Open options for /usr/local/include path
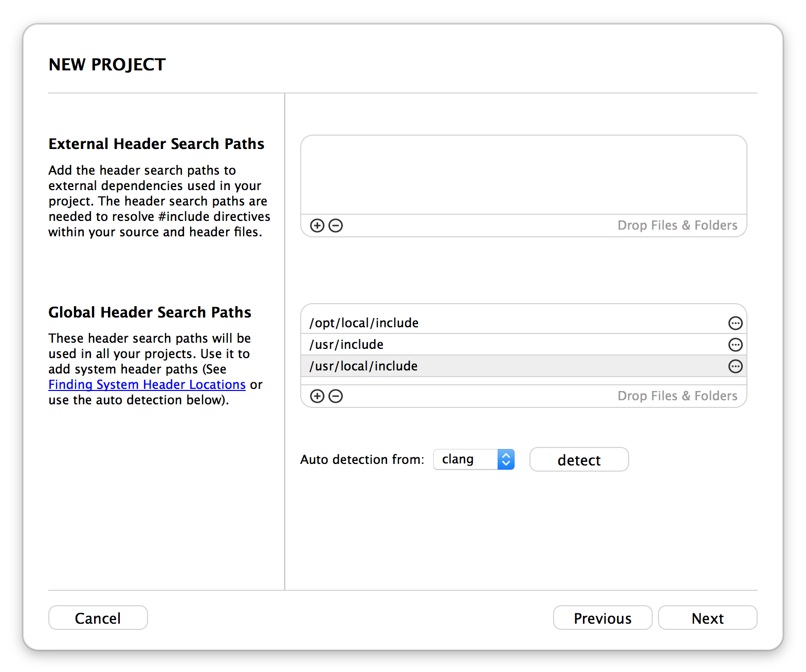This screenshot has height=672, width=806. 736,366
